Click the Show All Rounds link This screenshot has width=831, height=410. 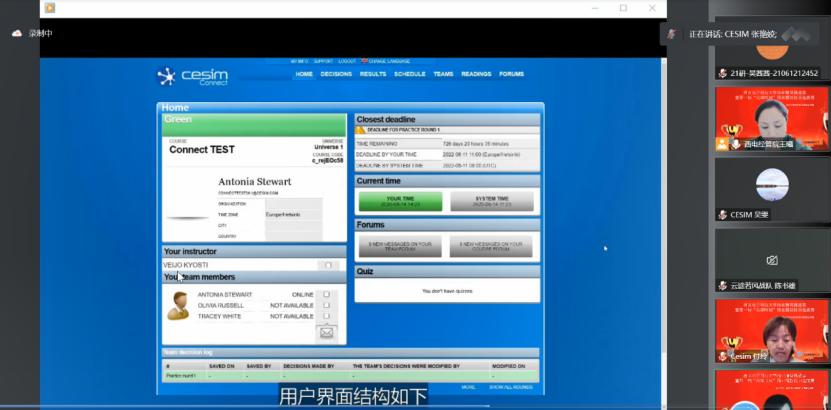[x=512, y=386]
